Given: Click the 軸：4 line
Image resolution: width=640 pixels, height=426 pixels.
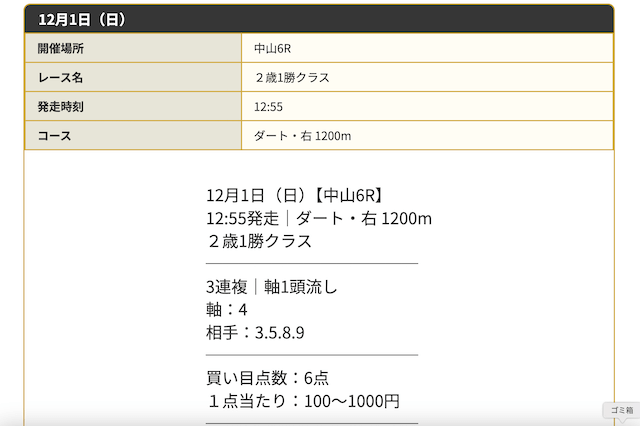Looking at the screenshot, I should click(x=227, y=310).
